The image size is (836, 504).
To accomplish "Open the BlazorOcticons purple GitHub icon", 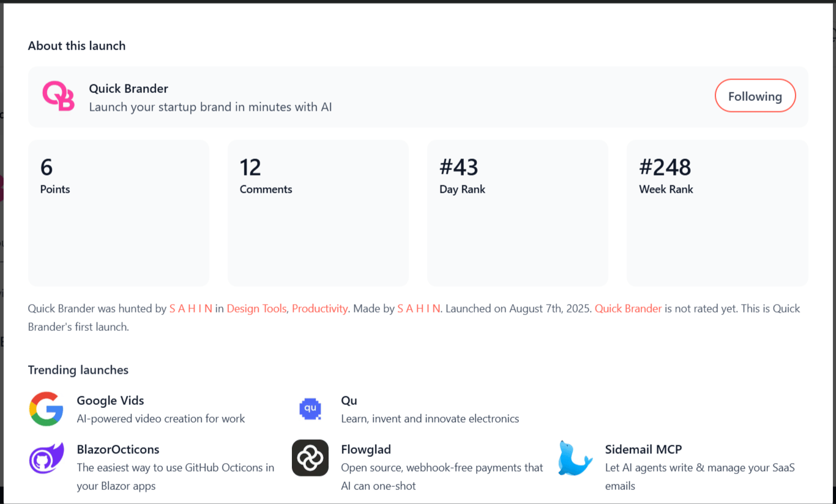I will click(x=47, y=458).
